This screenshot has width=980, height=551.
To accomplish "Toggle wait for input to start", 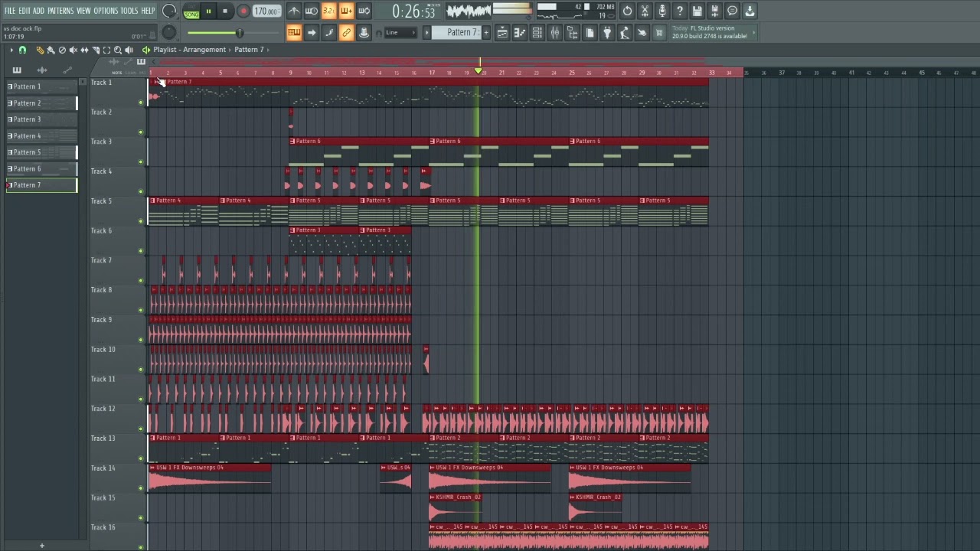I will tap(312, 11).
